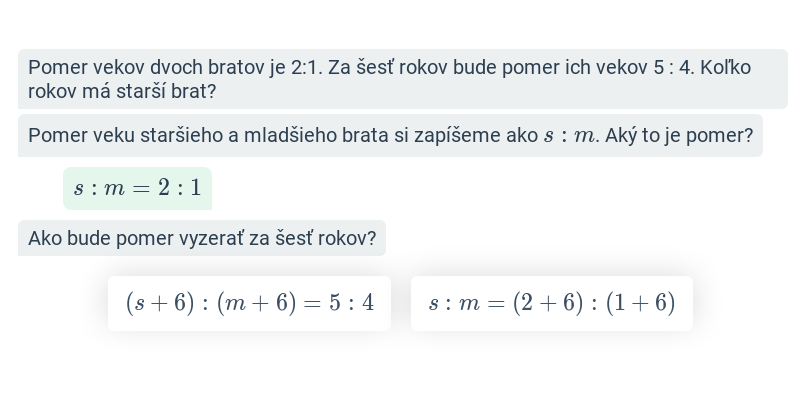Click the line 'rokov má starší brat?'
The width and height of the screenshot is (800, 400).
pos(122,91)
